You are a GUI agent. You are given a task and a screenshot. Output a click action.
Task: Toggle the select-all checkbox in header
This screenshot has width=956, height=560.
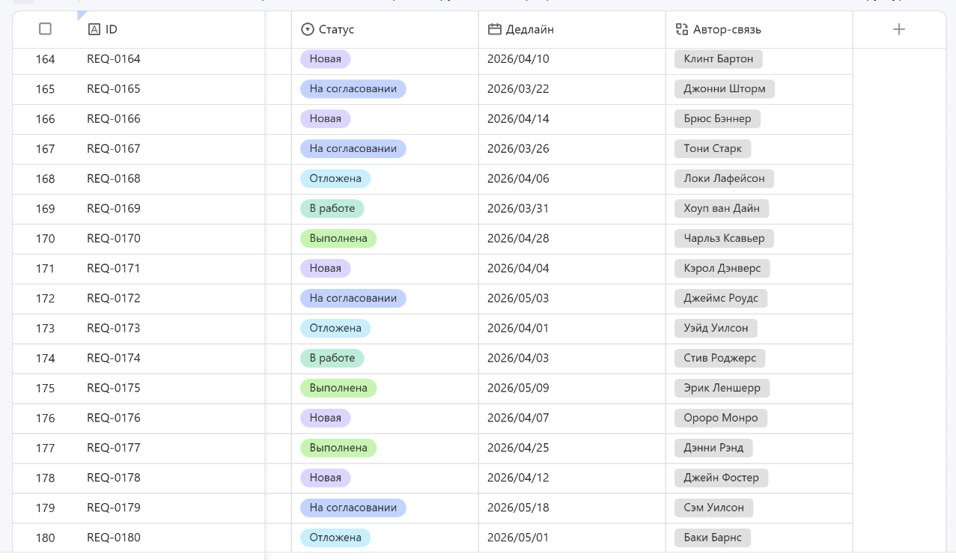pyautogui.click(x=45, y=29)
